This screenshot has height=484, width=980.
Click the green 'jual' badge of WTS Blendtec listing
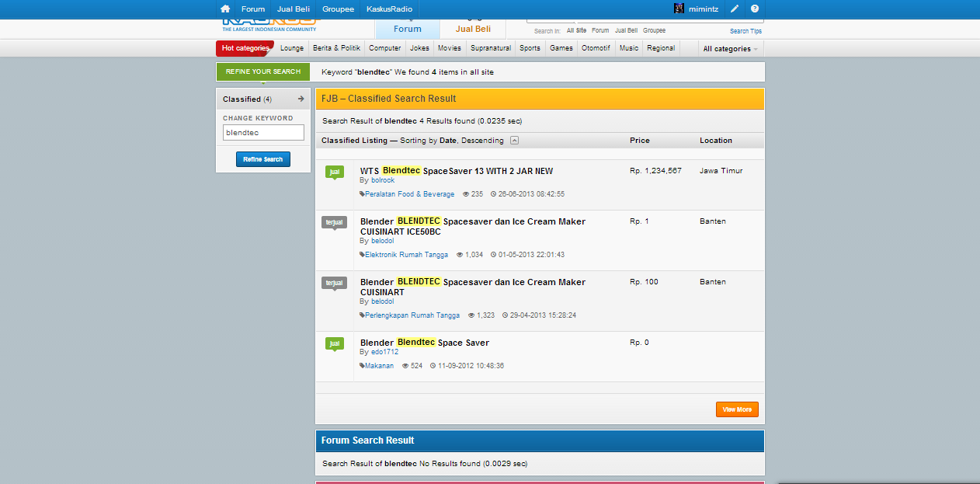[x=335, y=172]
